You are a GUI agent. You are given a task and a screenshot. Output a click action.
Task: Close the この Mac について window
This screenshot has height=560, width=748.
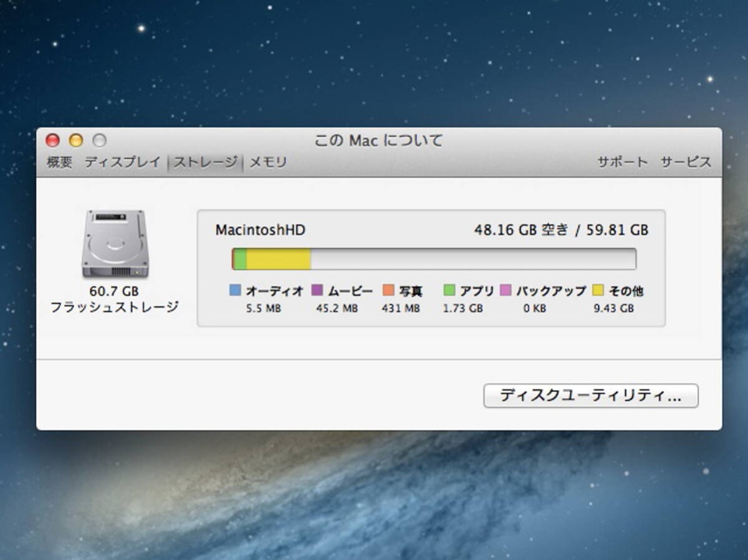click(x=53, y=141)
